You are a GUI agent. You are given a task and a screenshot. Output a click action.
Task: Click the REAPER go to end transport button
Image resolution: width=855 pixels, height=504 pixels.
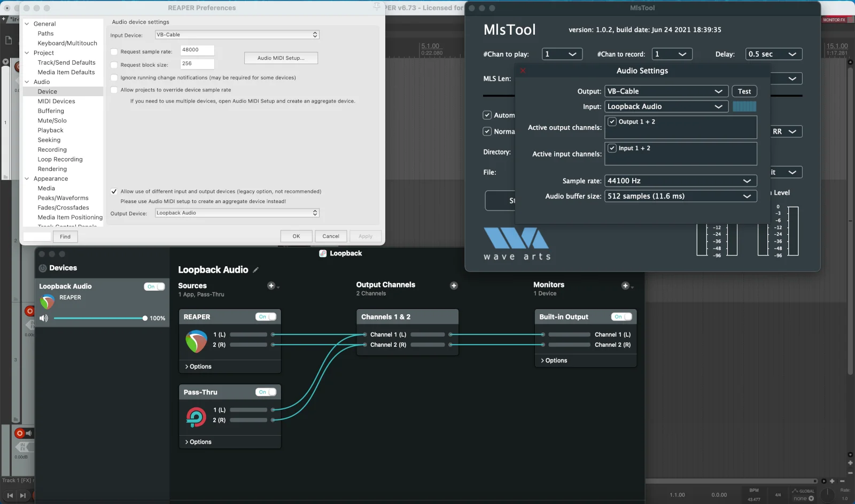click(x=22, y=495)
